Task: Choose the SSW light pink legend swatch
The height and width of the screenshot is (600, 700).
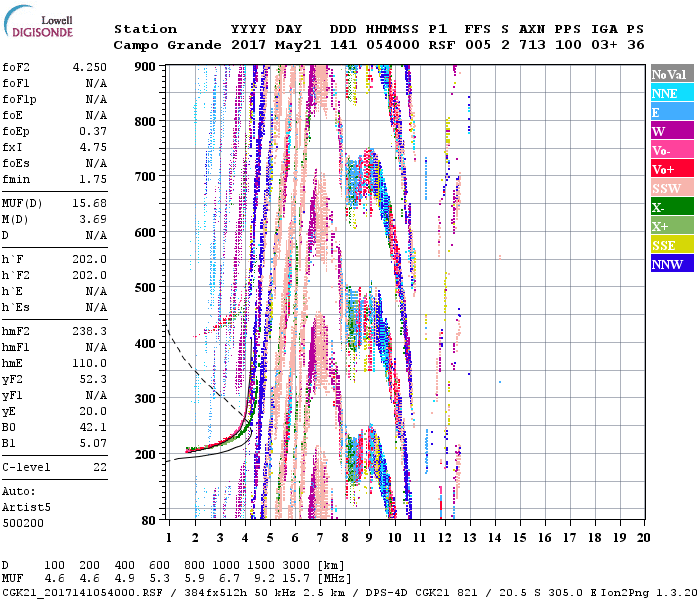Action: tap(671, 188)
